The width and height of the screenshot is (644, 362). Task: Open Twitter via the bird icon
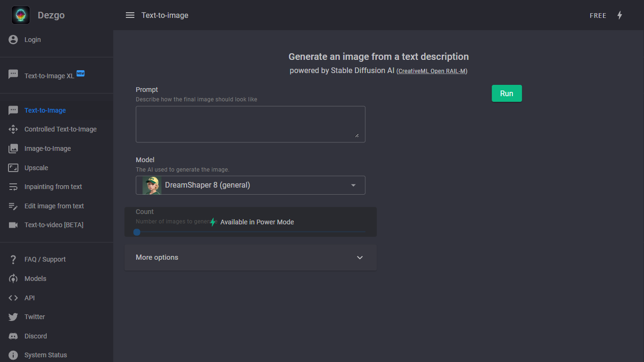13,317
